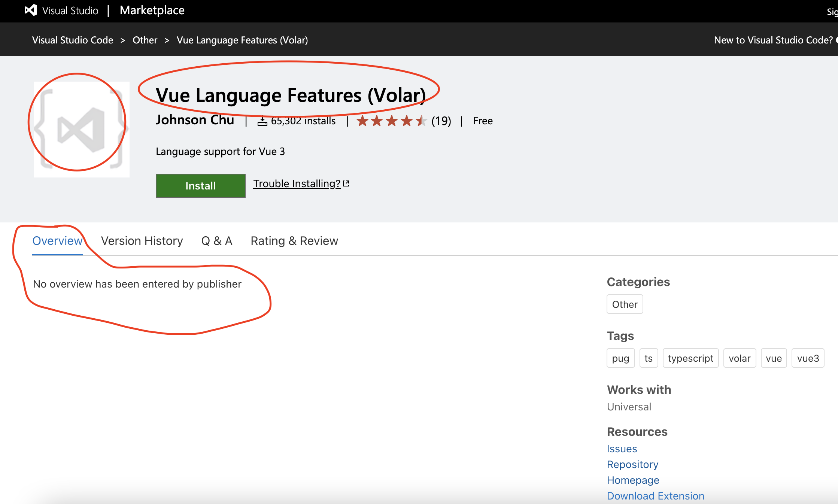Open the Repository resource link
Screen dimensions: 838x504
coord(632,464)
